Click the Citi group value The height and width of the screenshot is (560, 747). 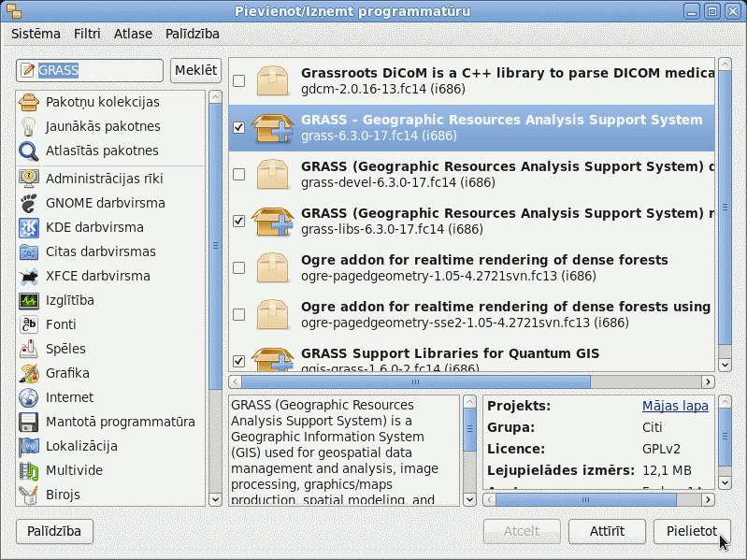653,427
